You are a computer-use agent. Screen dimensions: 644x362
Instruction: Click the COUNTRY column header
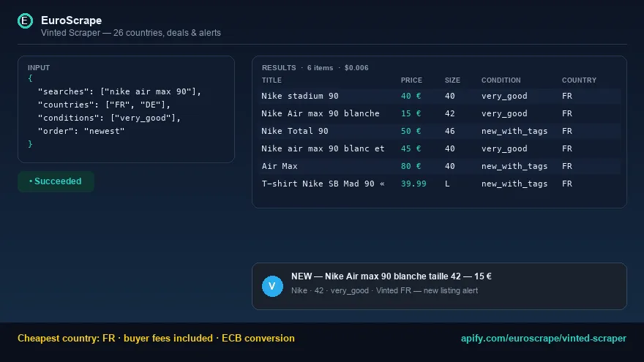point(579,80)
